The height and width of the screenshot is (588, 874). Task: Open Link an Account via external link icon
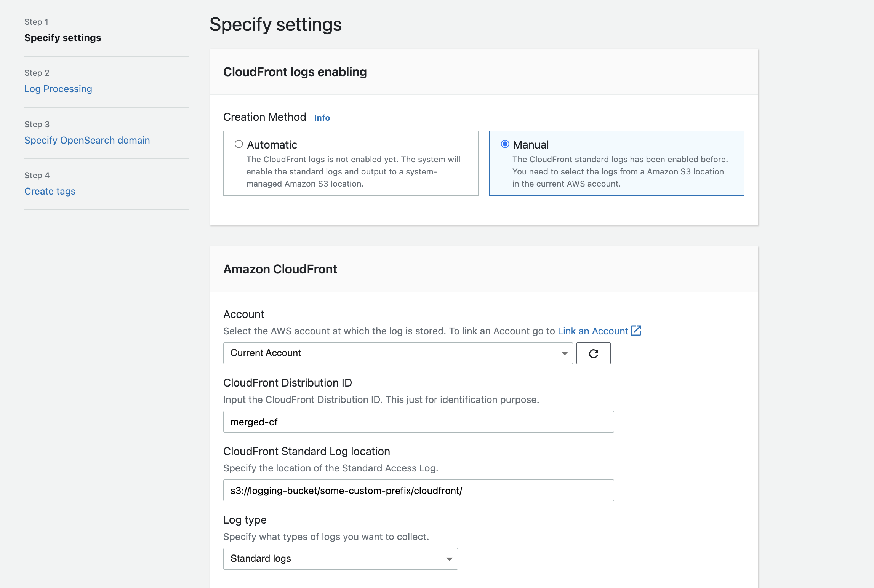point(635,331)
